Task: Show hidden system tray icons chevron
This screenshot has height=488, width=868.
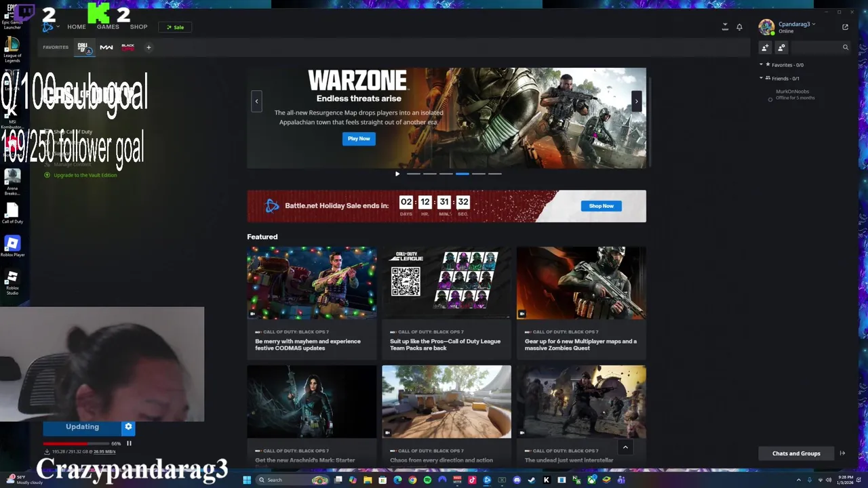Action: pyautogui.click(x=799, y=480)
